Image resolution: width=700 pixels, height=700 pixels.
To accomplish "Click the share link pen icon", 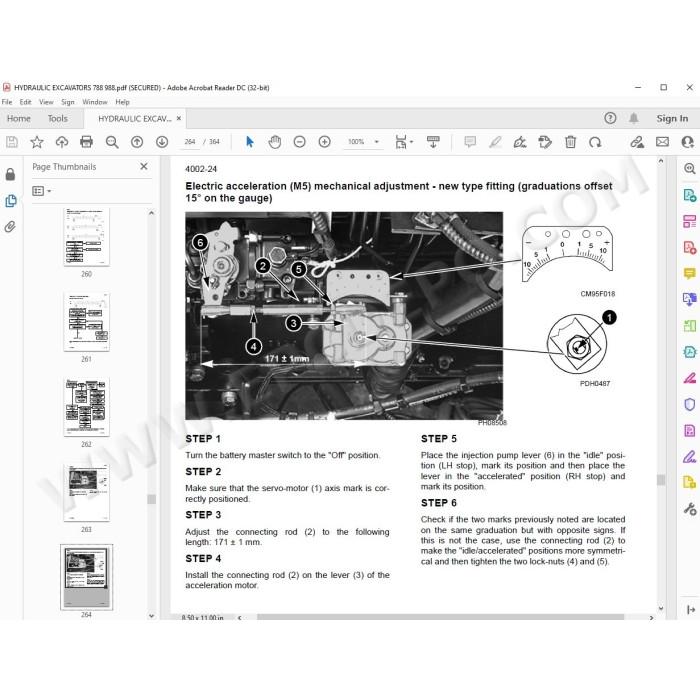I will click(637, 142).
